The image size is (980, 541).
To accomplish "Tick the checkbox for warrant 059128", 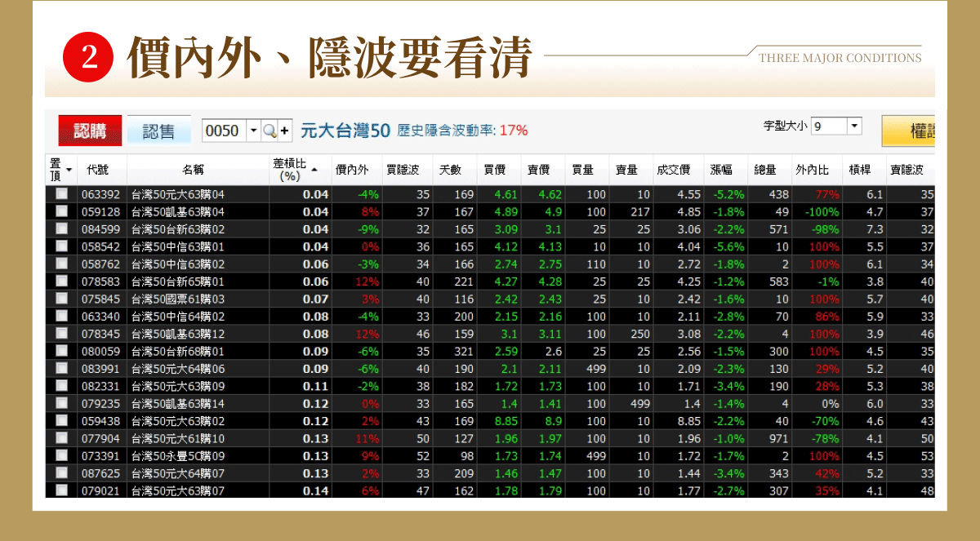I will point(61,211).
